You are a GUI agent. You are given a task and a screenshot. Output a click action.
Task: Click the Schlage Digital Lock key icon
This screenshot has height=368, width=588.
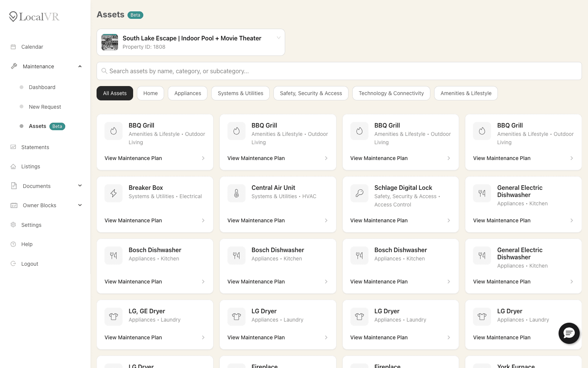[x=359, y=193]
